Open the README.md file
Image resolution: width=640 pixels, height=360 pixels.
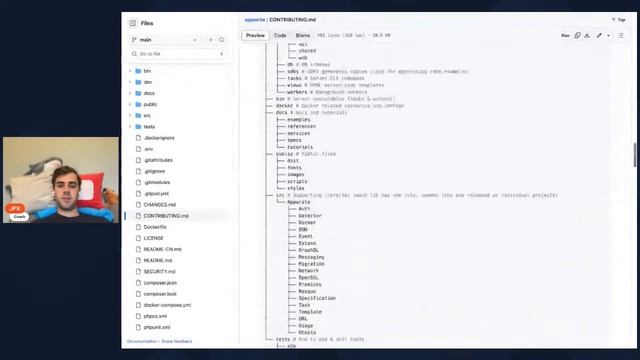click(x=158, y=260)
